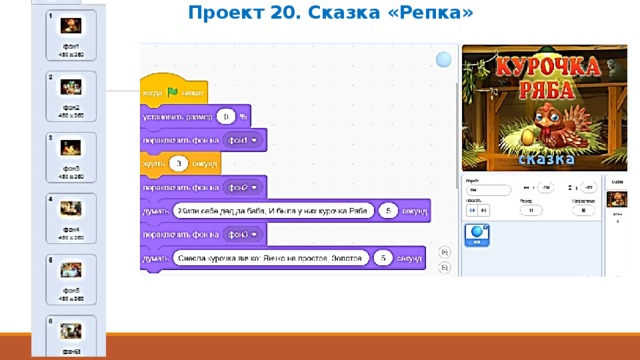The height and width of the screenshot is (360, 640).
Task: Click the ball sprite watermark in the script corner
Action: (x=443, y=60)
